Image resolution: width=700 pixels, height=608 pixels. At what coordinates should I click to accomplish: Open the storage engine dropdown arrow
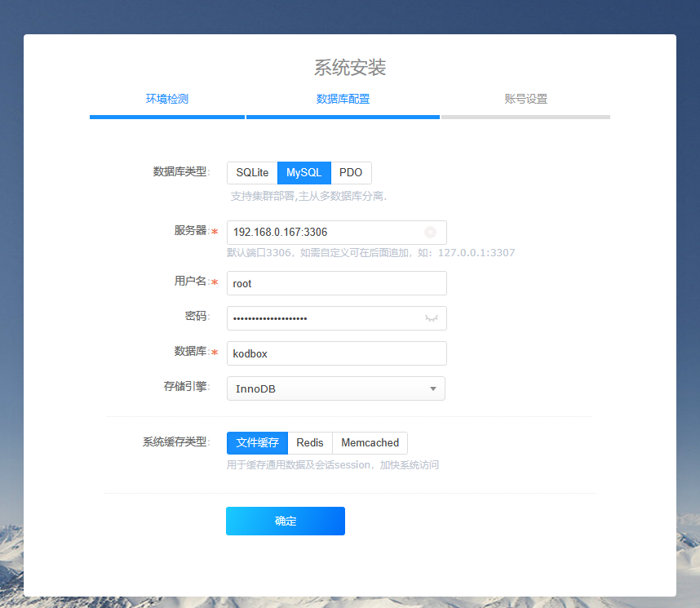pyautogui.click(x=433, y=388)
